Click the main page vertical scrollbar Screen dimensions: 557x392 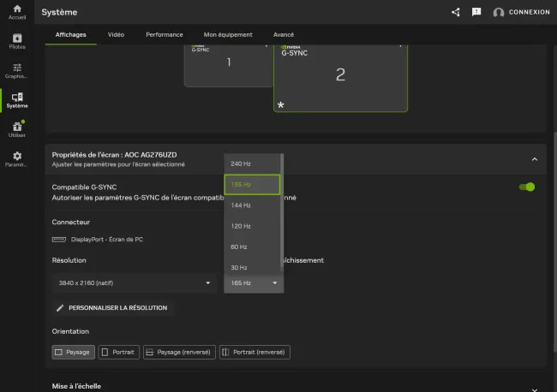click(555, 241)
